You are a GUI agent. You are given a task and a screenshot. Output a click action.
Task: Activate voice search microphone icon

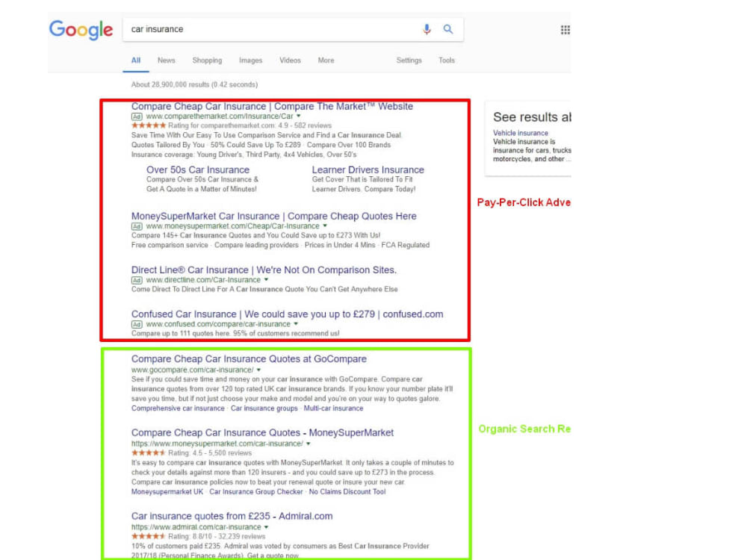427,29
